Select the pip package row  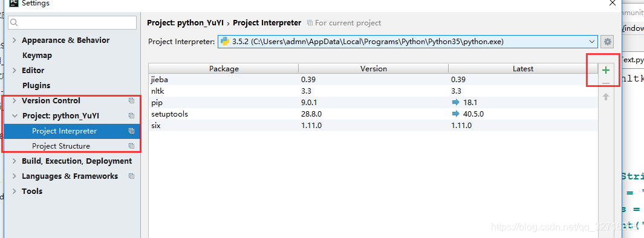pos(373,103)
